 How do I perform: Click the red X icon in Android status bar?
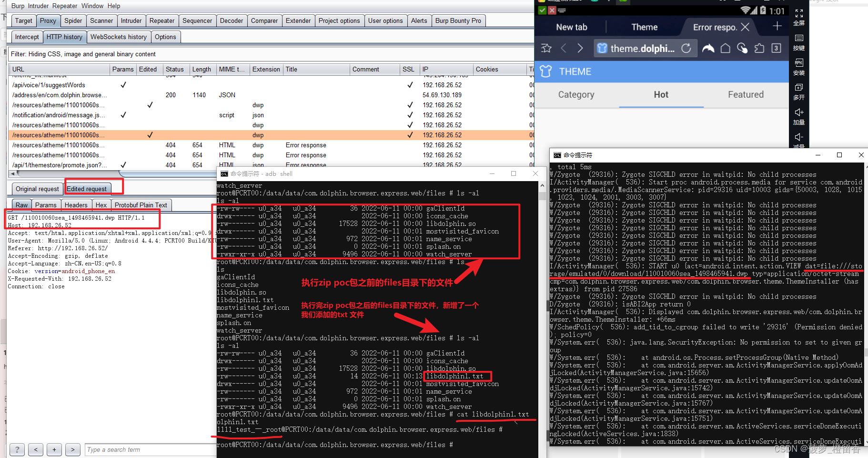(552, 10)
